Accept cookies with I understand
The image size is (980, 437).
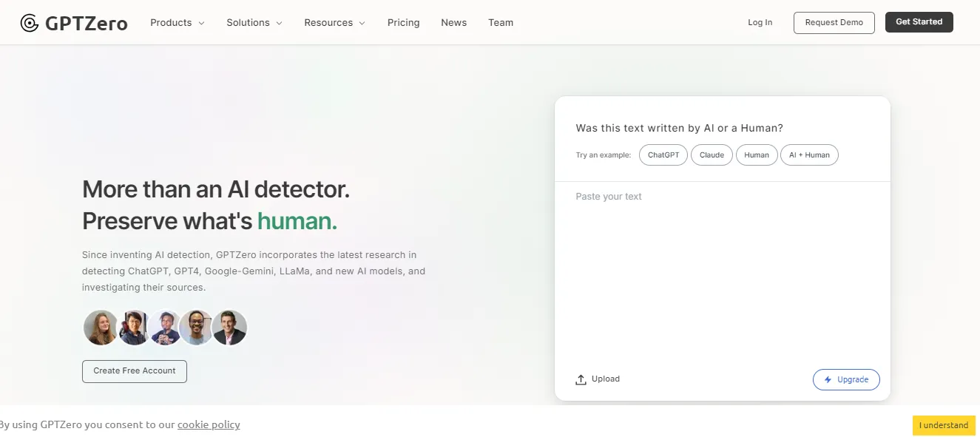tap(944, 425)
